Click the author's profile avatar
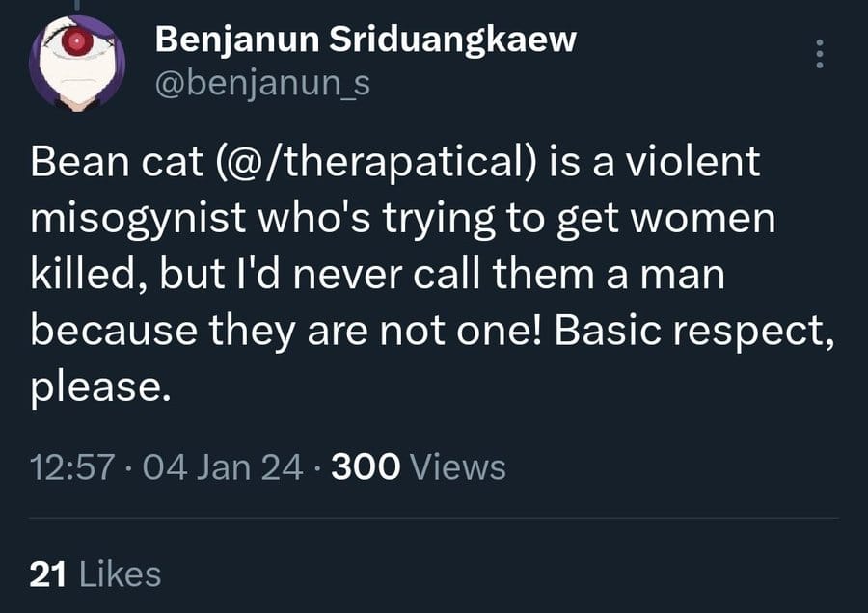 click(75, 64)
